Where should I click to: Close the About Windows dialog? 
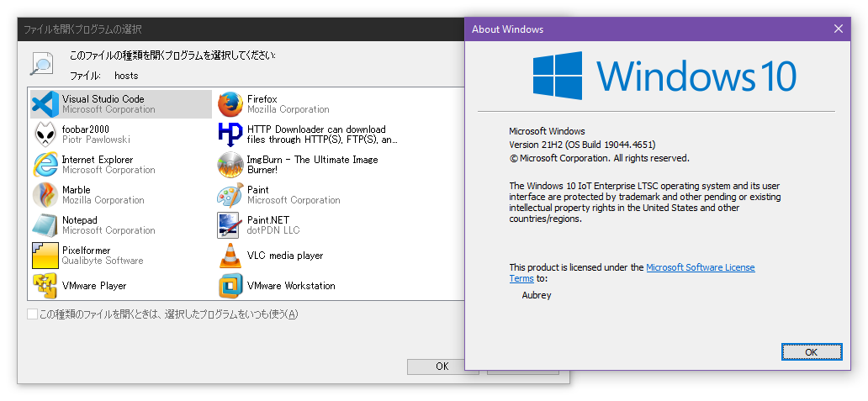point(838,29)
